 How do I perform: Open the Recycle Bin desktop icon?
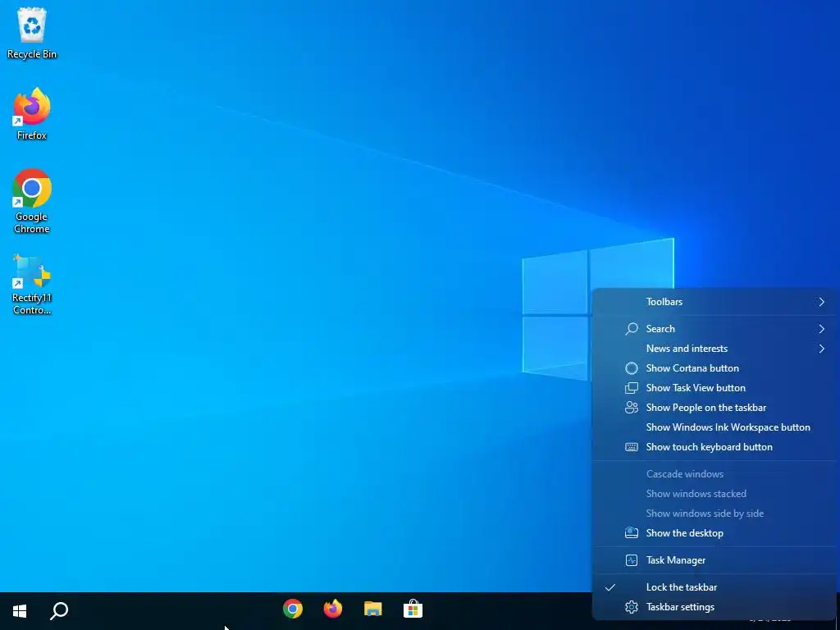[x=32, y=33]
